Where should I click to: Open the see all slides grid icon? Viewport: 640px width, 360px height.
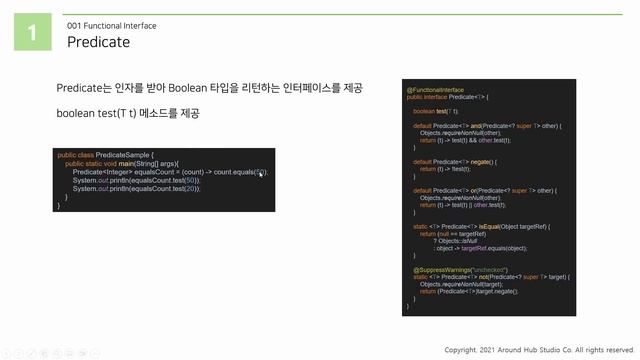click(44, 353)
